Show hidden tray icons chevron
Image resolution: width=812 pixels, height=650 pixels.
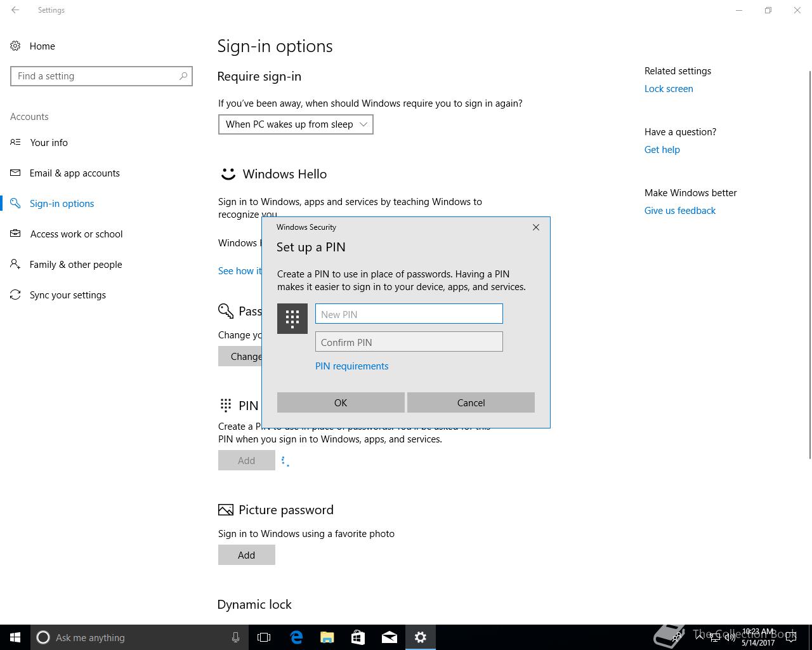coord(698,637)
